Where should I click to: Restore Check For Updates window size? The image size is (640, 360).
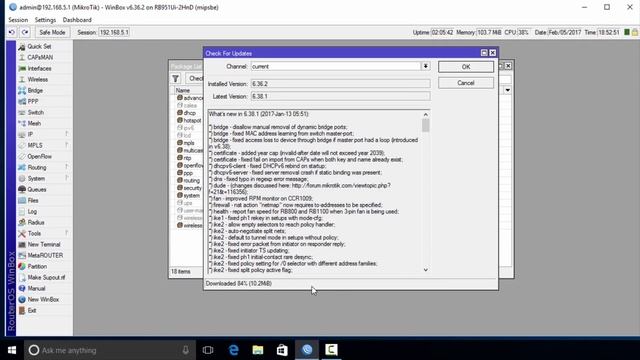484,53
